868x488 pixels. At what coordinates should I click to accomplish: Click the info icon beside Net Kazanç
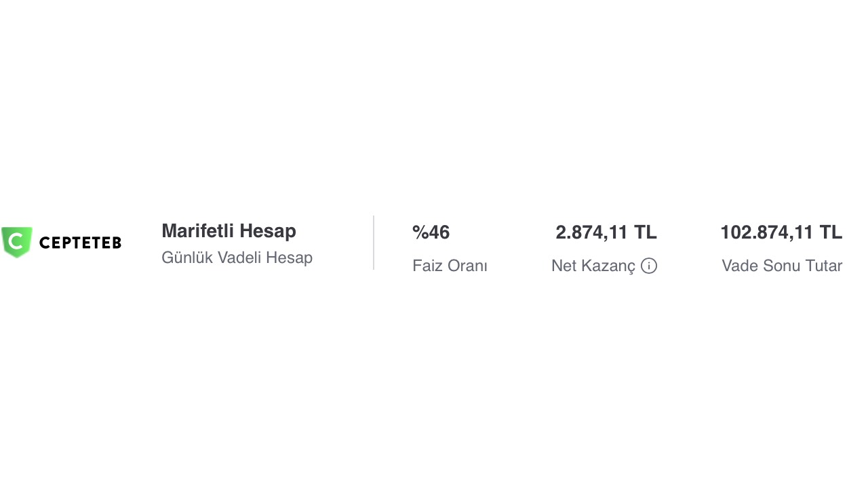coord(649,266)
